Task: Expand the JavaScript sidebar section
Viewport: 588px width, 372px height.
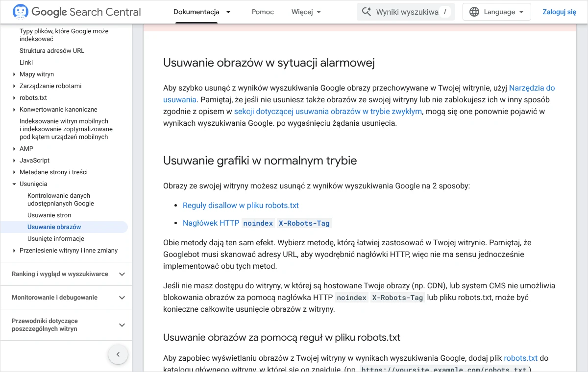Action: pos(14,161)
